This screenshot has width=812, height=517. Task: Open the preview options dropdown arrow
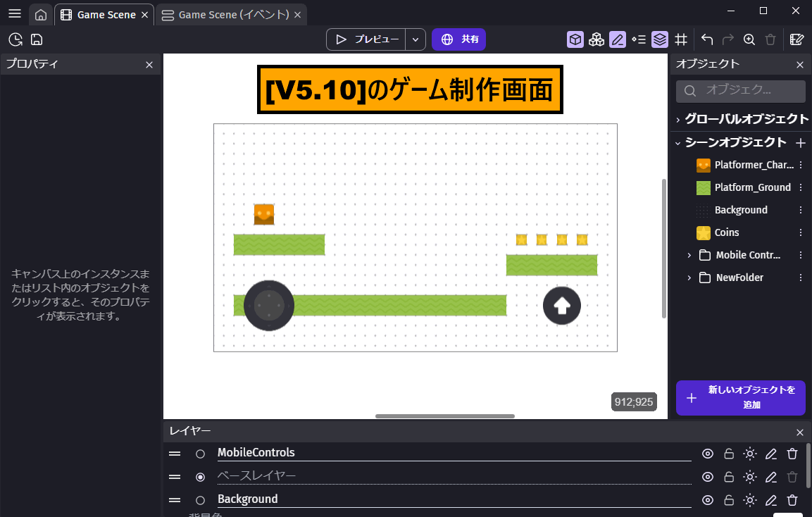point(416,39)
